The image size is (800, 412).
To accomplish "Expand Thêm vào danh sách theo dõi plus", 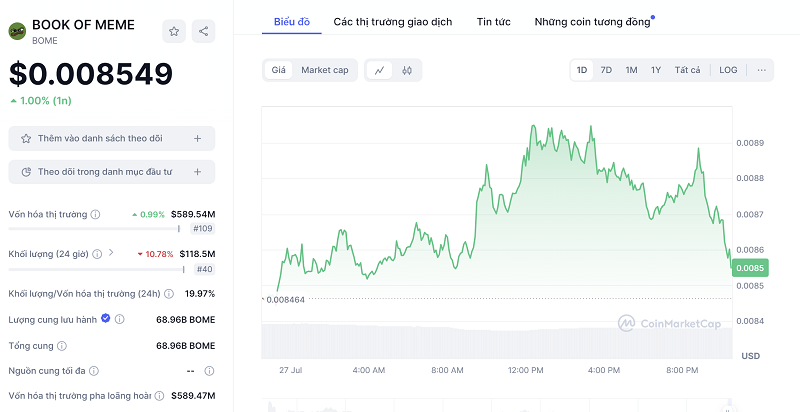I will tap(197, 138).
